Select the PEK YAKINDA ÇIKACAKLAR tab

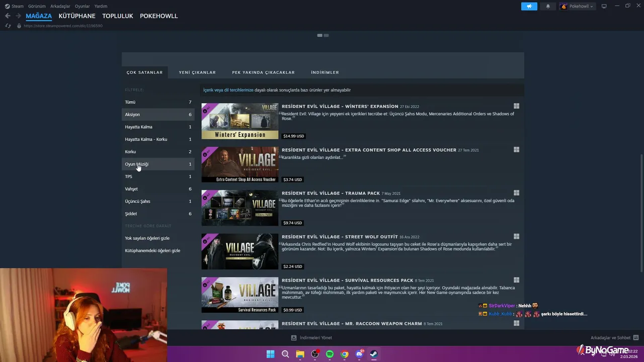pyautogui.click(x=263, y=72)
